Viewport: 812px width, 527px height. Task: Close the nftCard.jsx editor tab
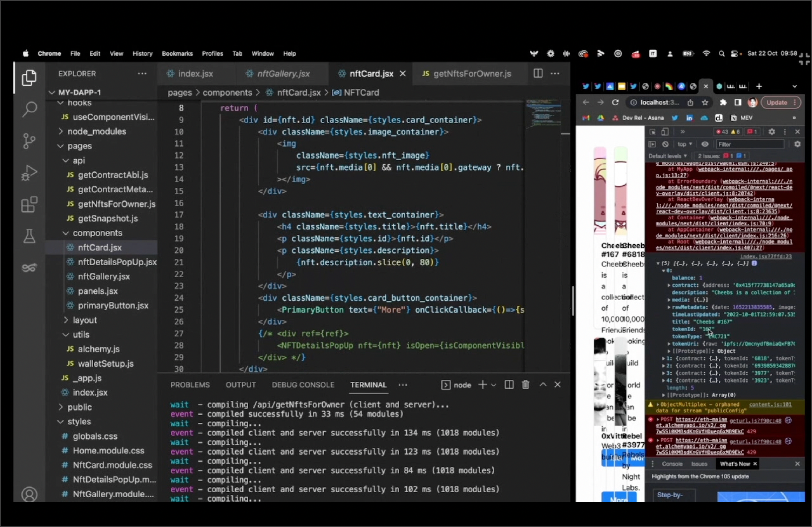pos(403,74)
